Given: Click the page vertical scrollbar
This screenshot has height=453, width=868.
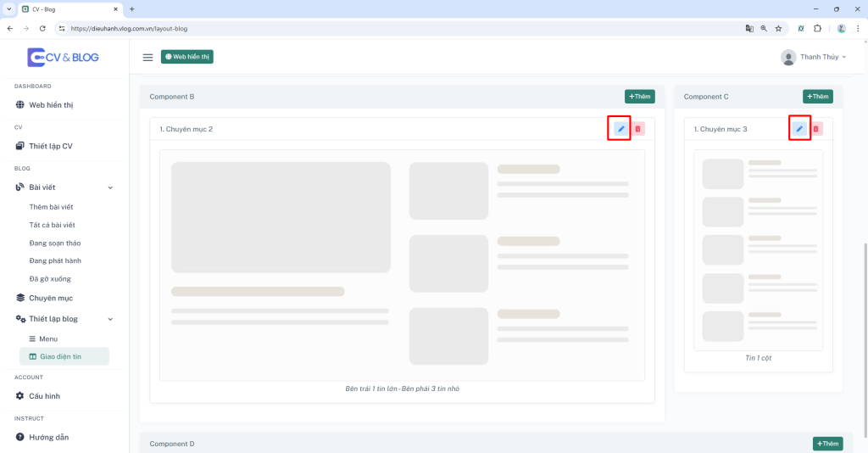Looking at the screenshot, I should pos(865,340).
